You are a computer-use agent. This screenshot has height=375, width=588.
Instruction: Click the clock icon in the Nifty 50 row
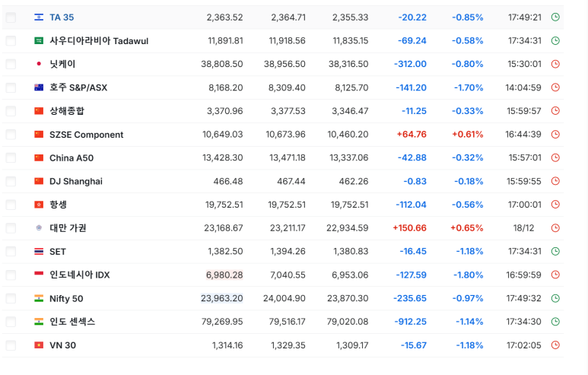point(555,298)
